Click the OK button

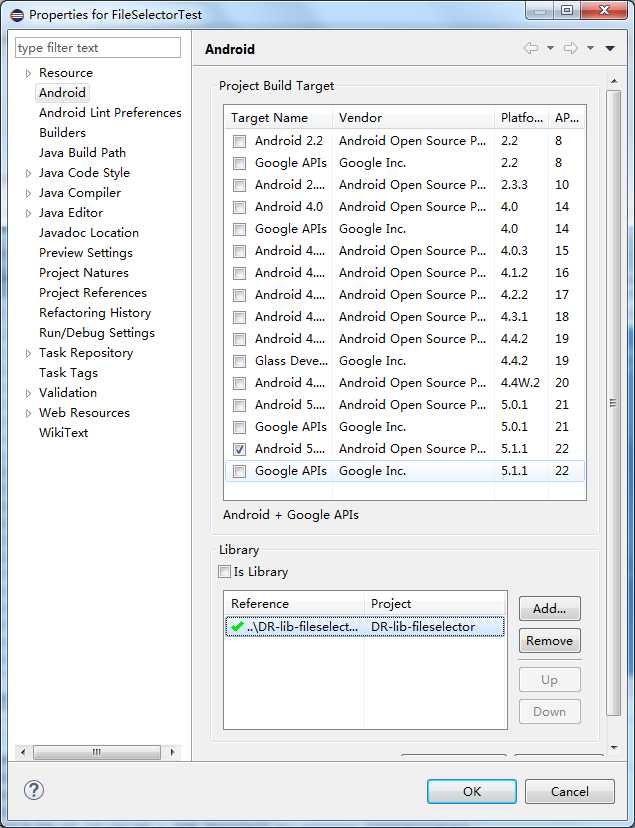tap(471, 792)
